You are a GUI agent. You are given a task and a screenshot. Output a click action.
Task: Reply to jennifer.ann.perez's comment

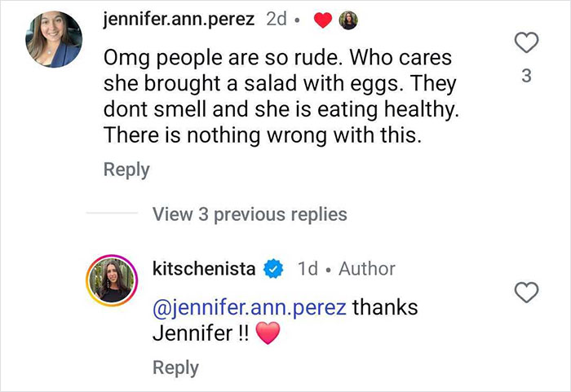click(126, 170)
